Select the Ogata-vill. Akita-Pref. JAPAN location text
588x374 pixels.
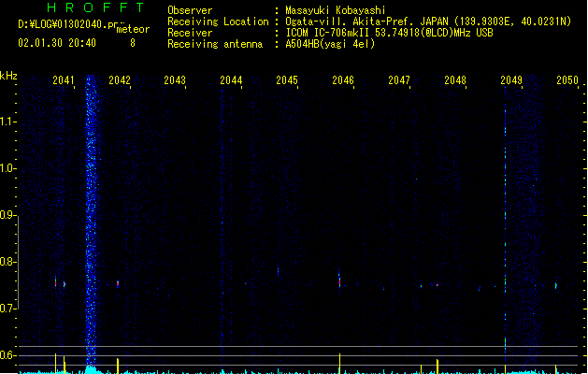[x=428, y=22]
